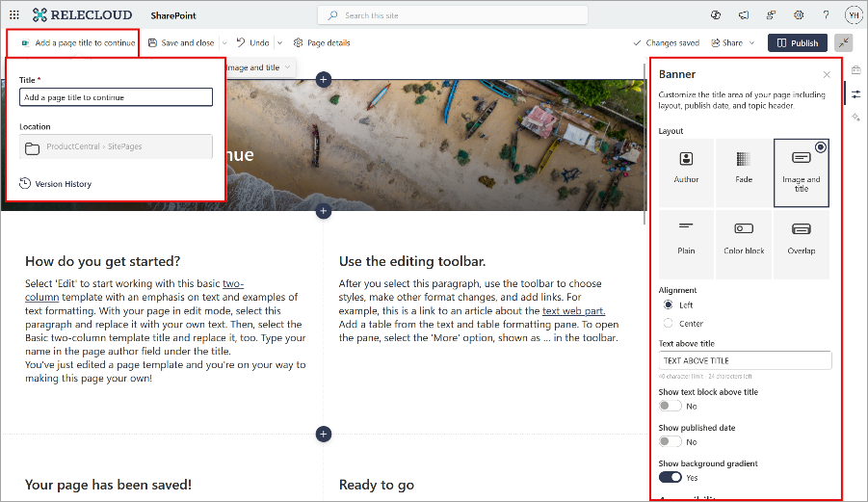Select the Overlap banner layout
Image resolution: width=868 pixels, height=502 pixels.
point(801,244)
